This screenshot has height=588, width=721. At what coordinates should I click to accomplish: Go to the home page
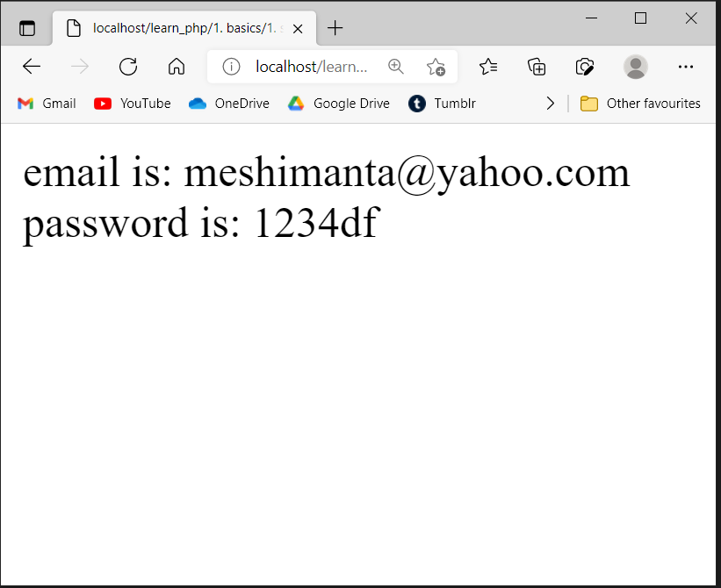pos(177,67)
